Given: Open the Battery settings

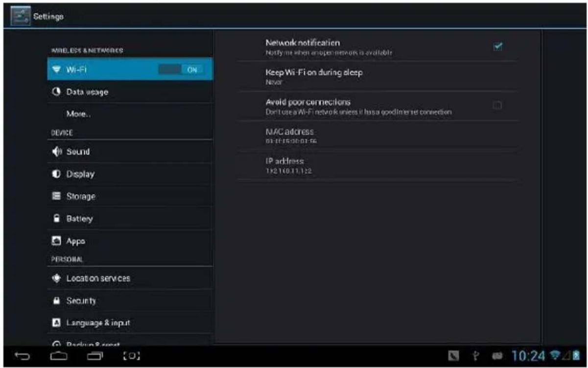Looking at the screenshot, I should point(130,219).
